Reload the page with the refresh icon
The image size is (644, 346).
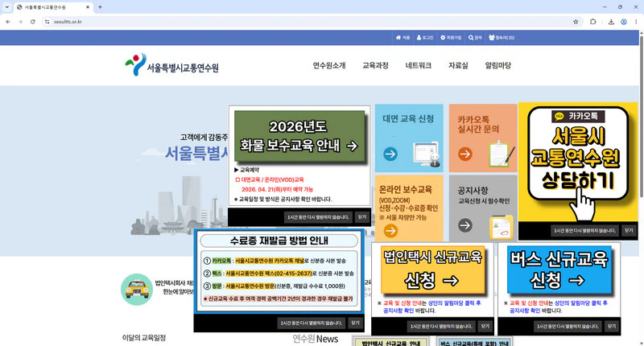click(32, 22)
